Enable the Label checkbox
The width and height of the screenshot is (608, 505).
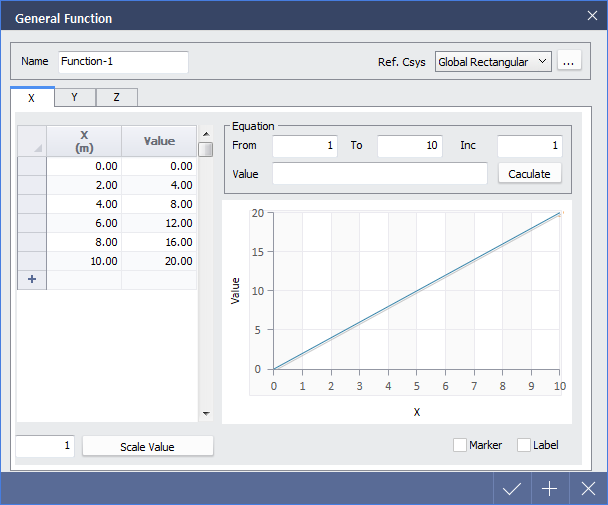coord(524,445)
